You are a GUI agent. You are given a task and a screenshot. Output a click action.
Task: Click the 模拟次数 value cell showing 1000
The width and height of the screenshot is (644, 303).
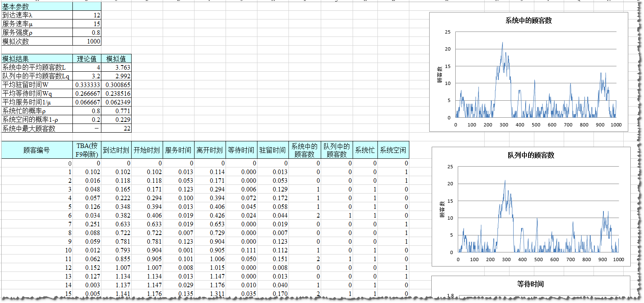(x=87, y=41)
